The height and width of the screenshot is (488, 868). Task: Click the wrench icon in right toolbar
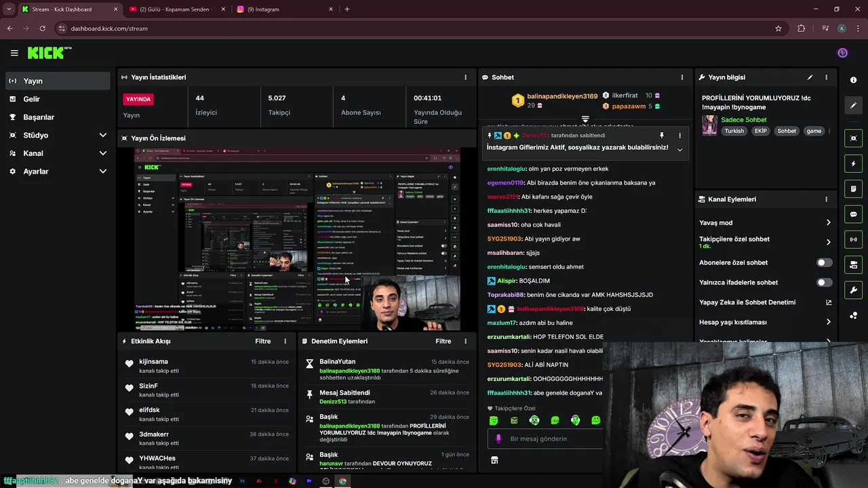(x=853, y=290)
